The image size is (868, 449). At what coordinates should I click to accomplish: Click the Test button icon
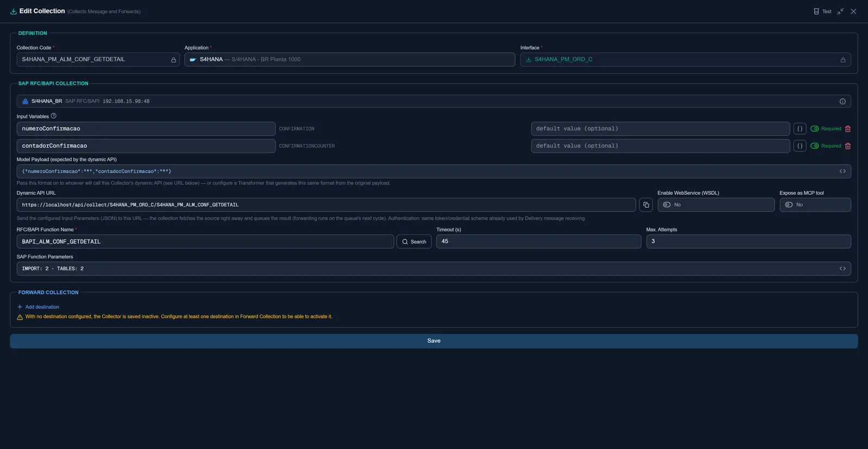point(816,11)
